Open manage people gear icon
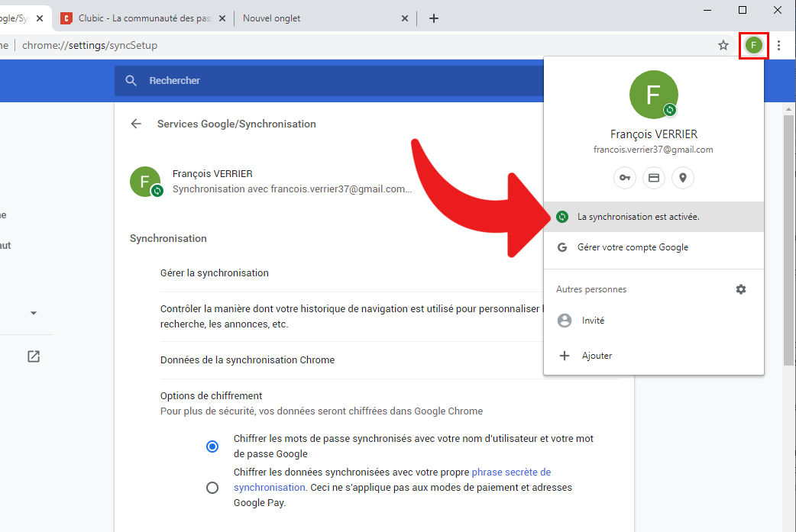 [741, 289]
